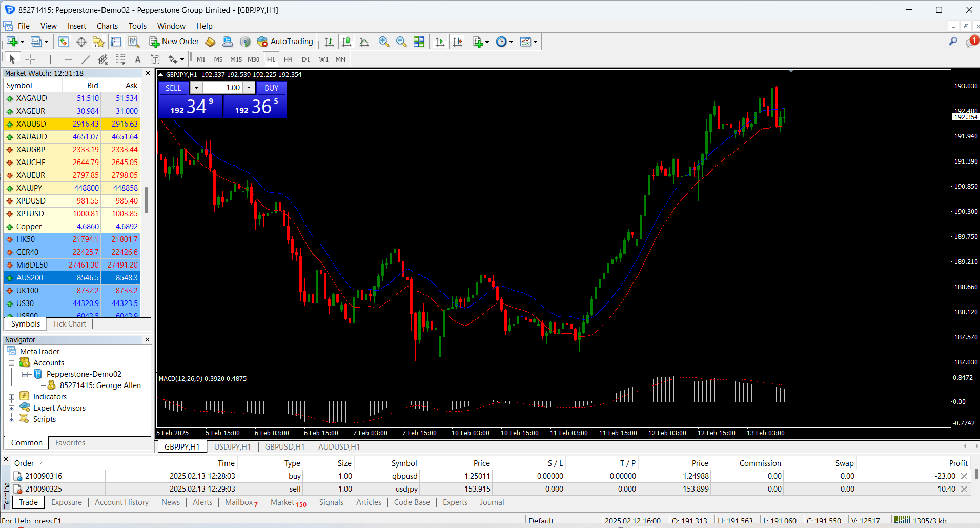
Task: Open the search magnifier icon
Action: [953, 42]
